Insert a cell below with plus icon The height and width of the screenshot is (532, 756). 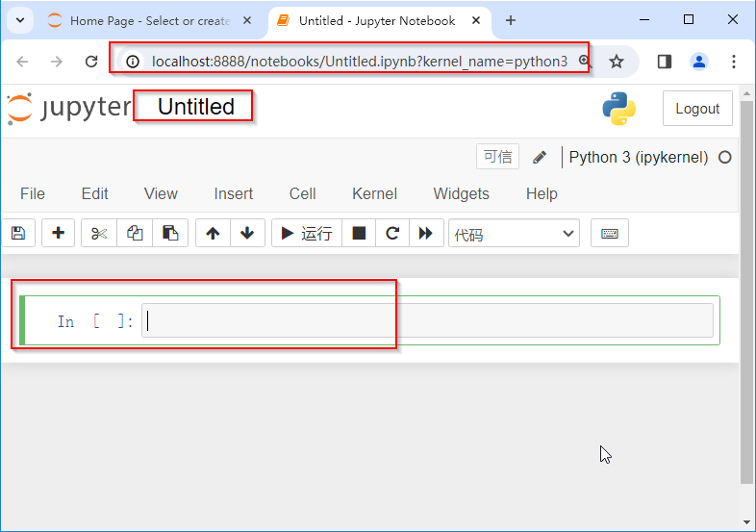click(x=58, y=233)
